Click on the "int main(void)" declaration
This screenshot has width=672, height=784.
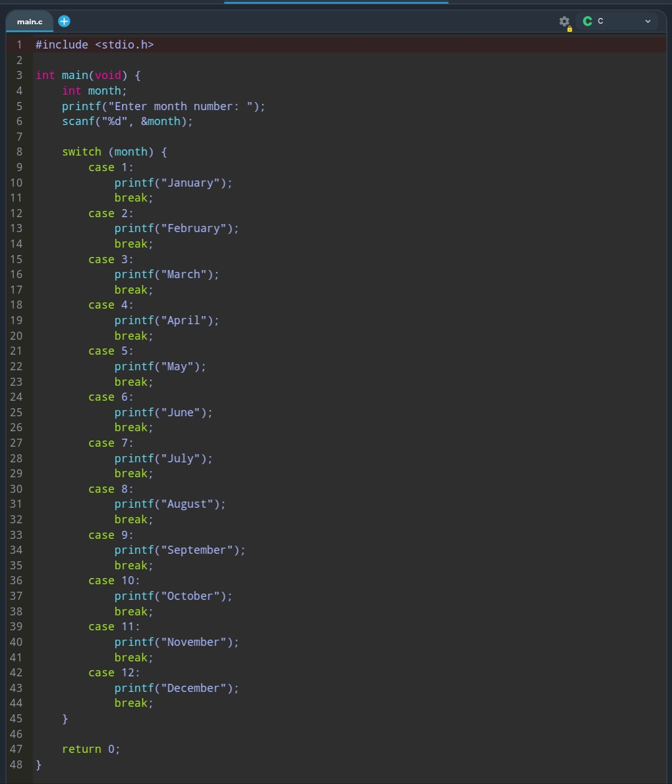[x=88, y=75]
